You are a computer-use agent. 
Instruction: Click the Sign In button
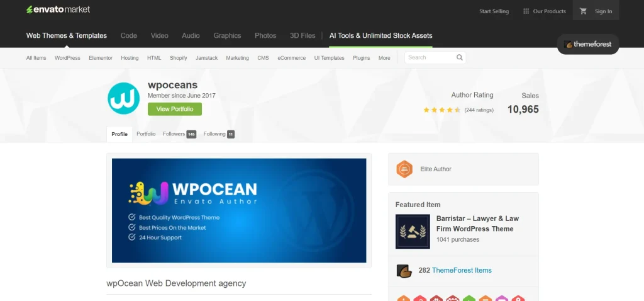[x=603, y=11]
